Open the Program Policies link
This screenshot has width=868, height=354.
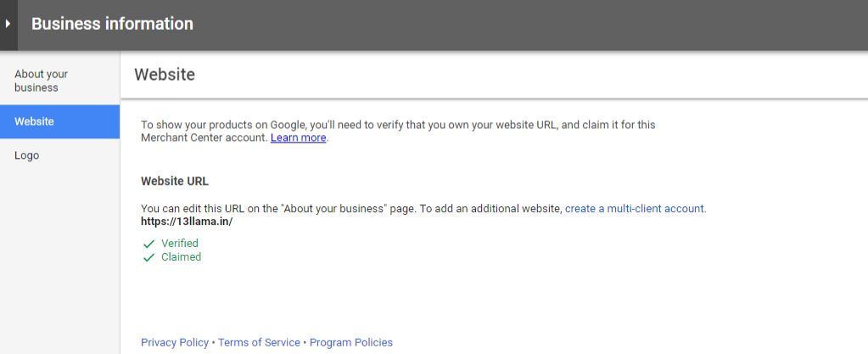point(351,342)
